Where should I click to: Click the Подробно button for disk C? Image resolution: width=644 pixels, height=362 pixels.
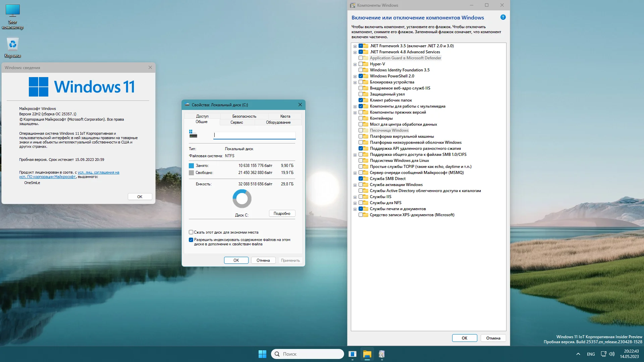click(x=282, y=214)
